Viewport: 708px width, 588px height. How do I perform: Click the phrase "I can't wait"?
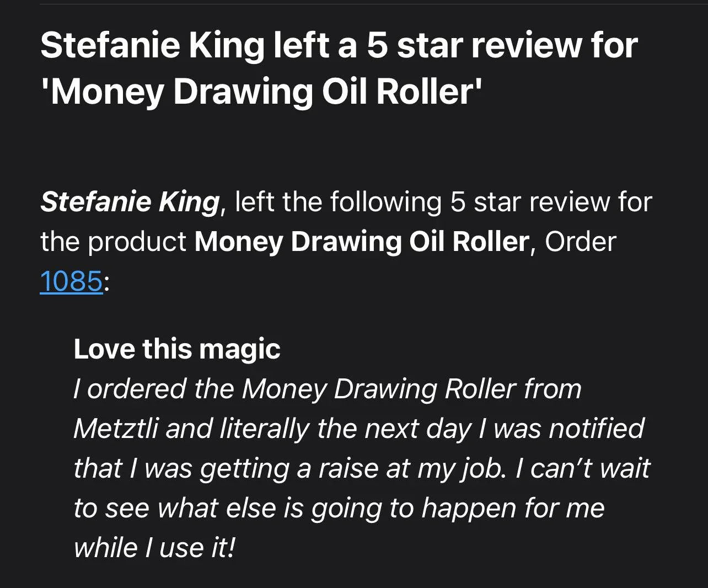582,468
